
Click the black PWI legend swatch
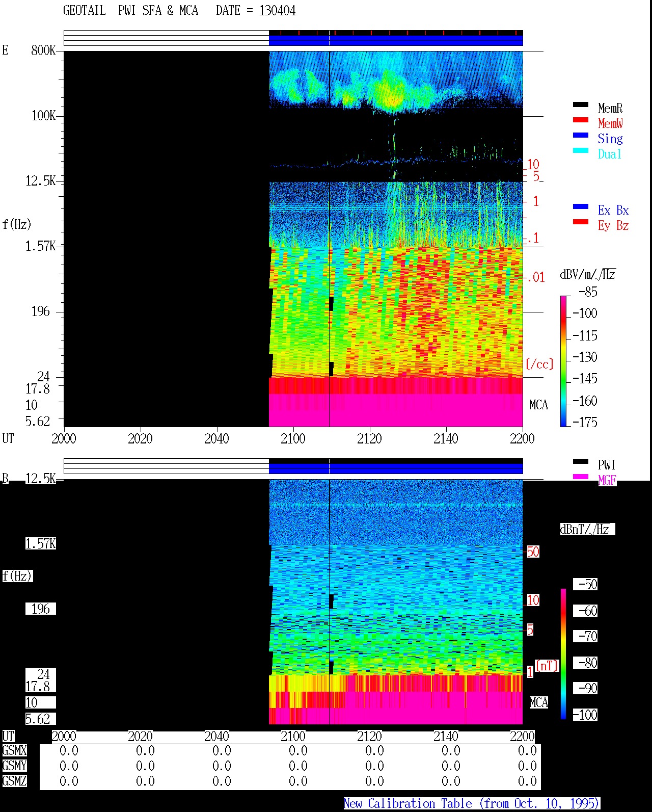[581, 461]
